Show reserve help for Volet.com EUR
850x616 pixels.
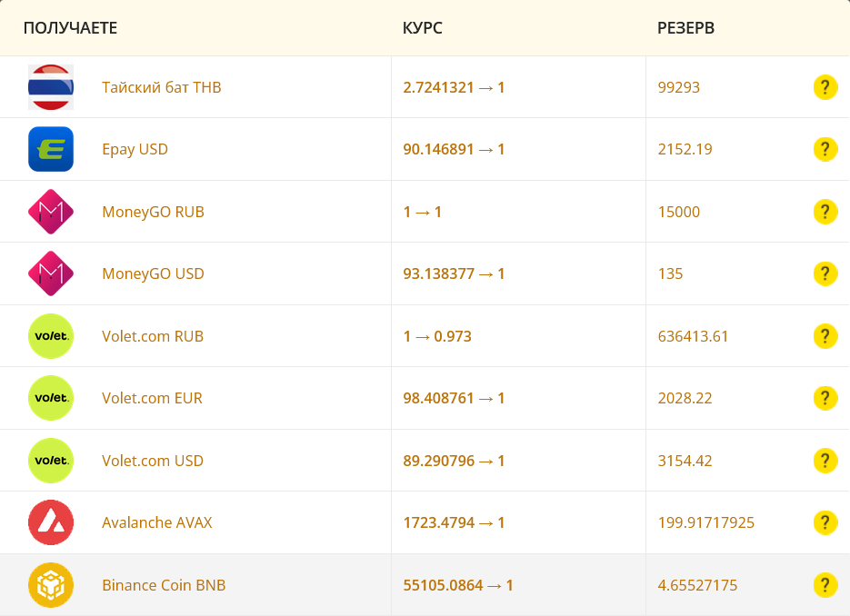point(825,398)
